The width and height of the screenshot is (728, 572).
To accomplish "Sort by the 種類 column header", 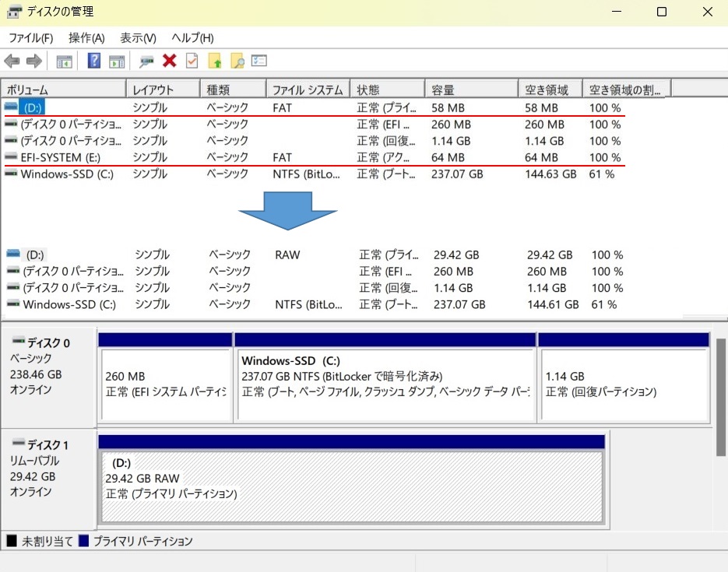I will pos(233,89).
